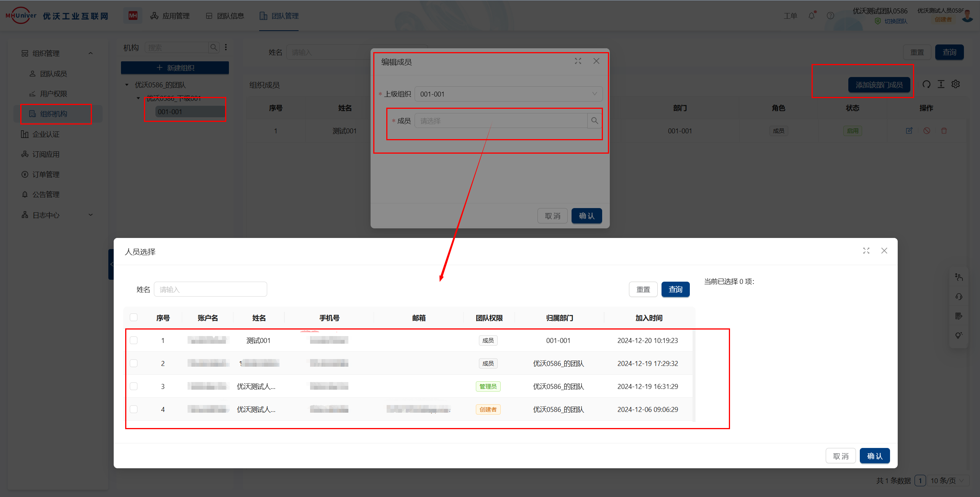Confirm selection with 确认 in 人员选择 dialog
This screenshot has width=980, height=497.
click(874, 456)
